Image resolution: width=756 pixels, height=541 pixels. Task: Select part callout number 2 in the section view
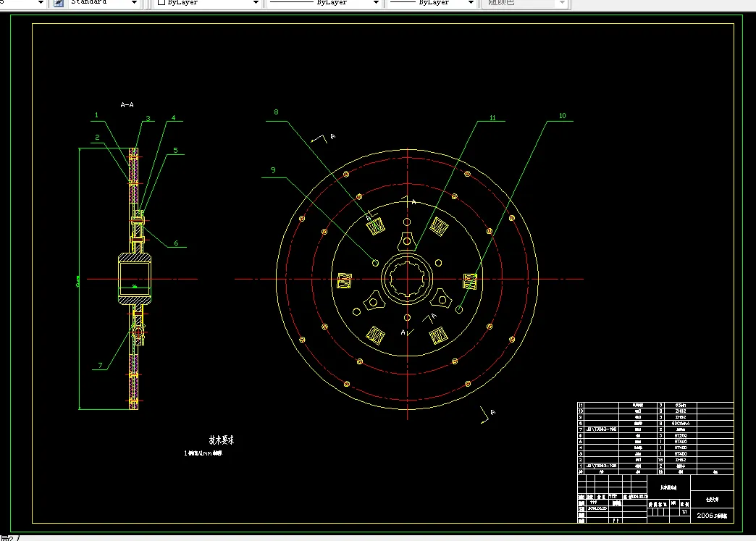97,138
